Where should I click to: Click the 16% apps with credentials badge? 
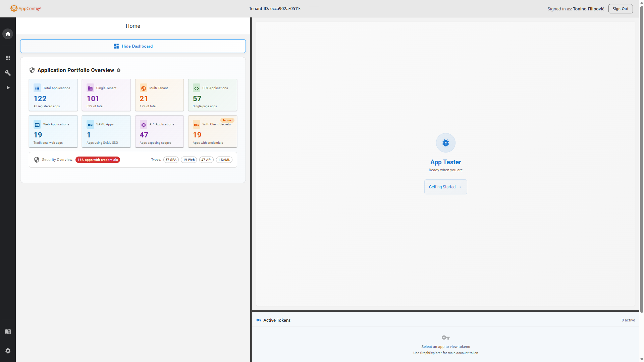point(98,160)
